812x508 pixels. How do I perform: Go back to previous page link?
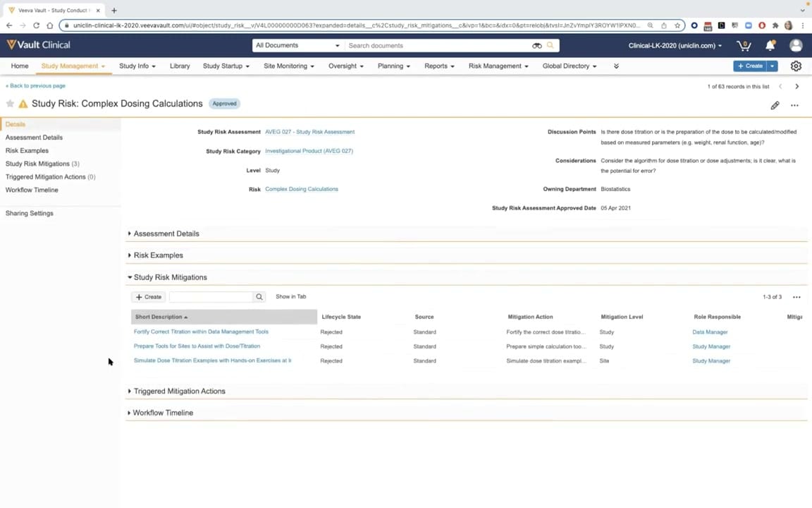pyautogui.click(x=35, y=86)
